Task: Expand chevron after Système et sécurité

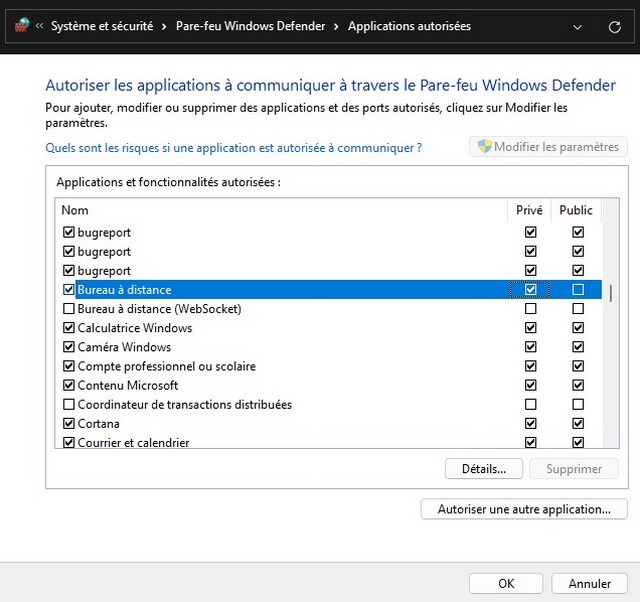Action: pyautogui.click(x=164, y=27)
